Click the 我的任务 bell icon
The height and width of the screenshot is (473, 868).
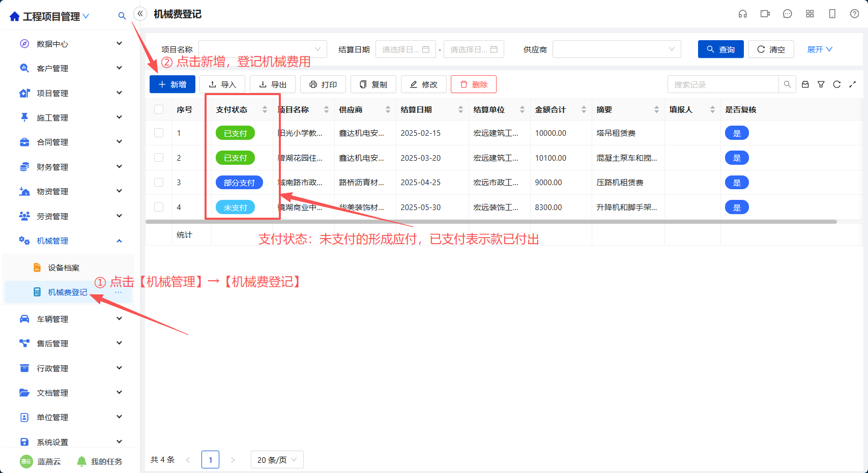[x=81, y=461]
